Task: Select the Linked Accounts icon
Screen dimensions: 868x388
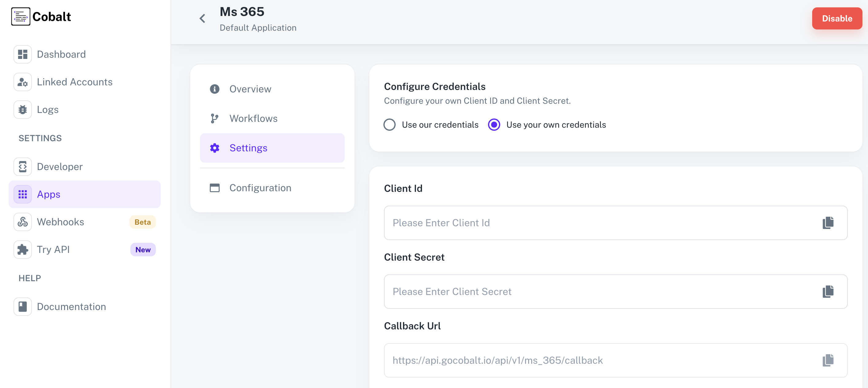Action: 22,82
